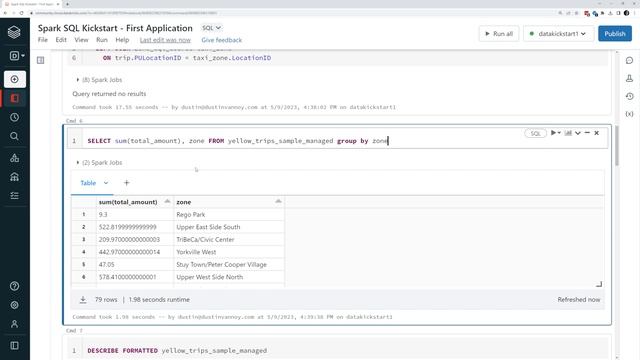This screenshot has width=640, height=360.
Task: Open the workspace switcher in the sidebar
Action: [x=17, y=56]
